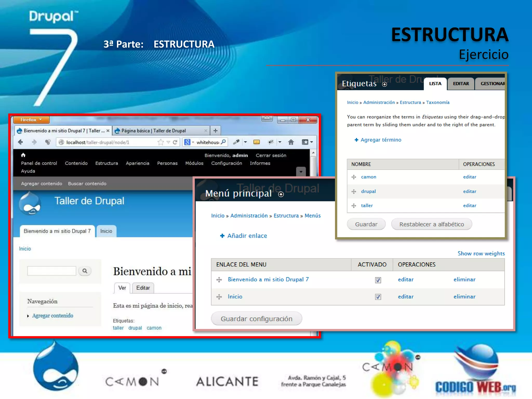532x399 pixels.
Task: Click eliminar for the Inicio menu link
Action: point(464,297)
